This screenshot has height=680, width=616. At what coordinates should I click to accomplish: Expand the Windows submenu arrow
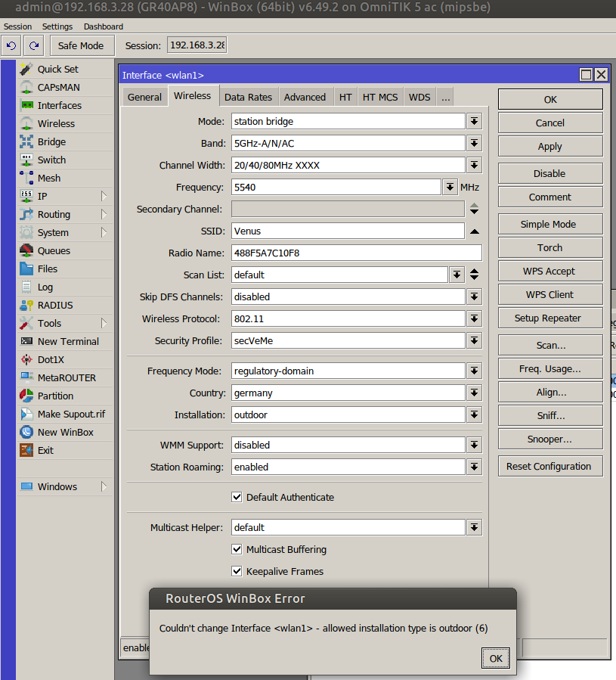point(104,486)
